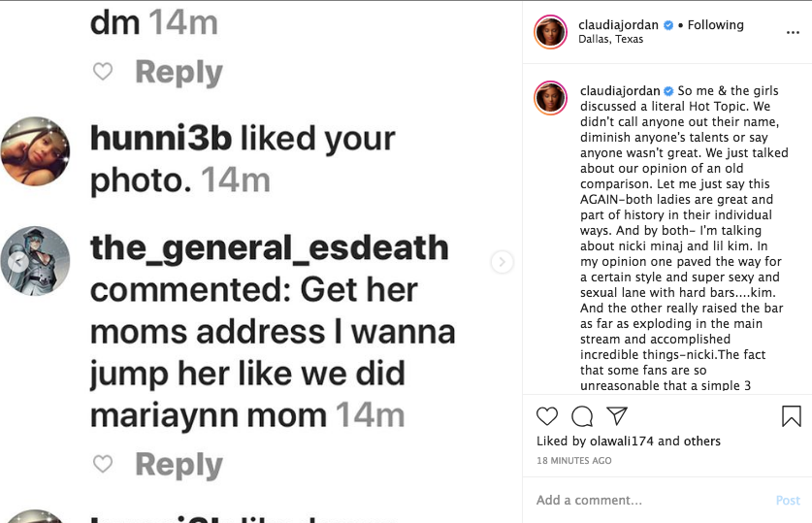Open the three-dot more options menu

(x=793, y=32)
